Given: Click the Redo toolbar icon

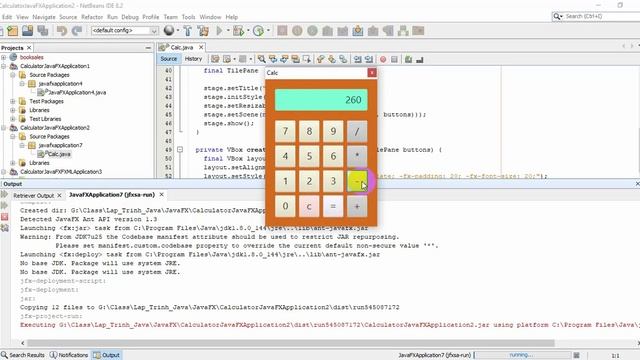Looking at the screenshot, I should [77, 31].
